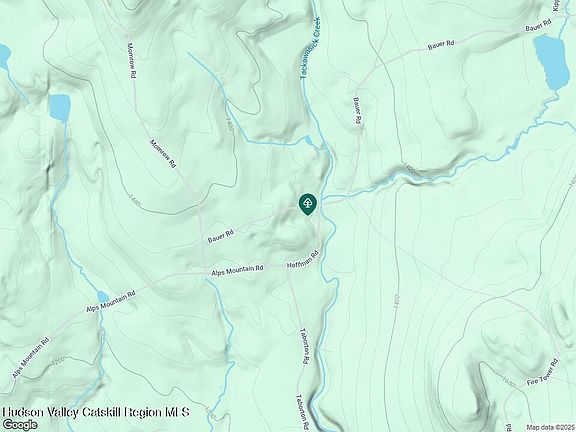
Task: Open the Google logo link
Action: point(19,425)
